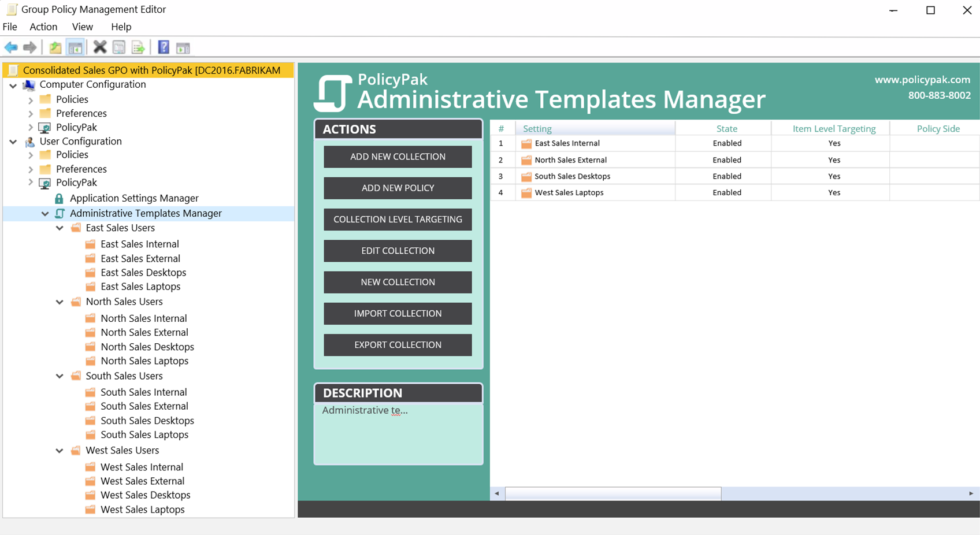Screen dimensions: 980x535
Task: Click the Properties toolbar icon
Action: click(119, 47)
